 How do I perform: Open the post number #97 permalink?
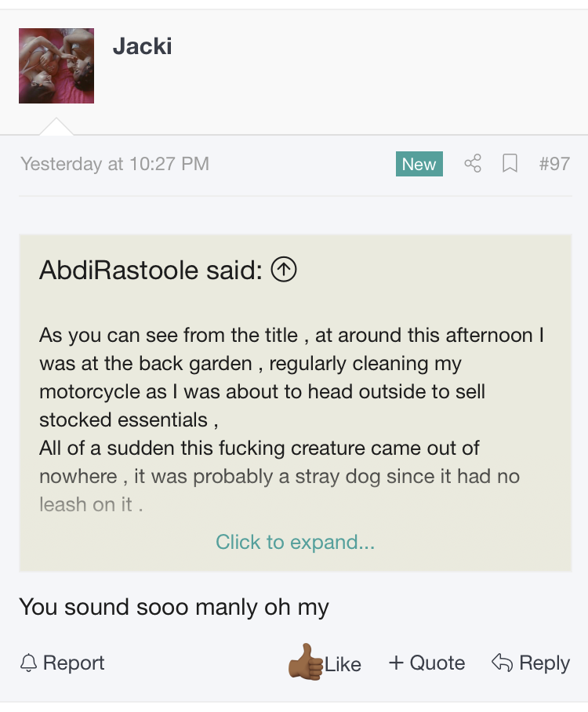click(554, 164)
